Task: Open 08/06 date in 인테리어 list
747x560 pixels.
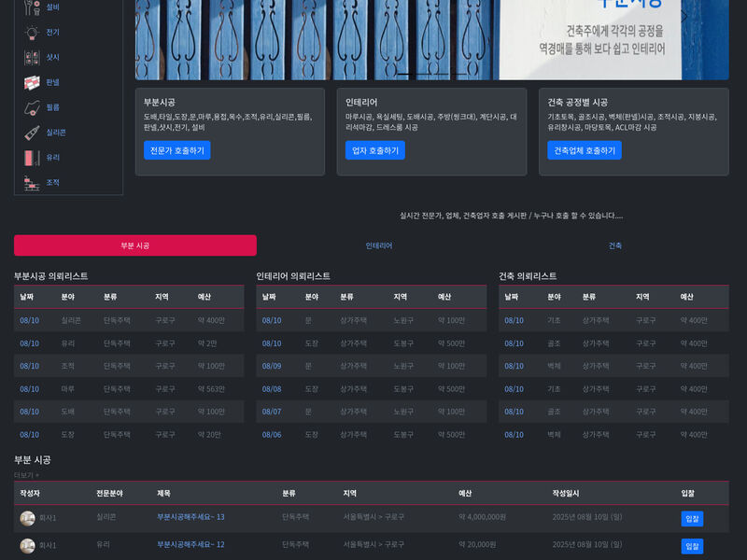Action: 272,435
